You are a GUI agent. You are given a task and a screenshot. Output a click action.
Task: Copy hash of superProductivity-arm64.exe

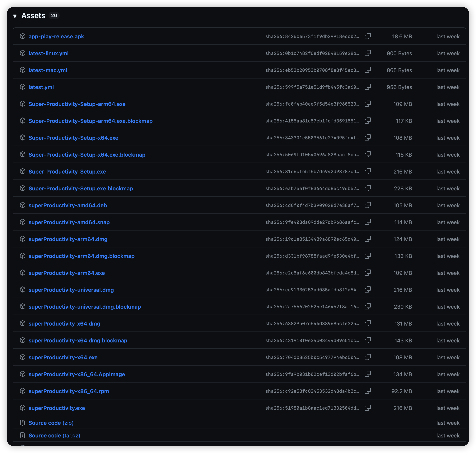coord(368,273)
